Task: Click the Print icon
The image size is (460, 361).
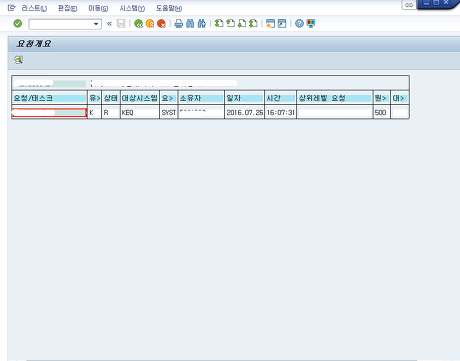Action: [x=179, y=24]
